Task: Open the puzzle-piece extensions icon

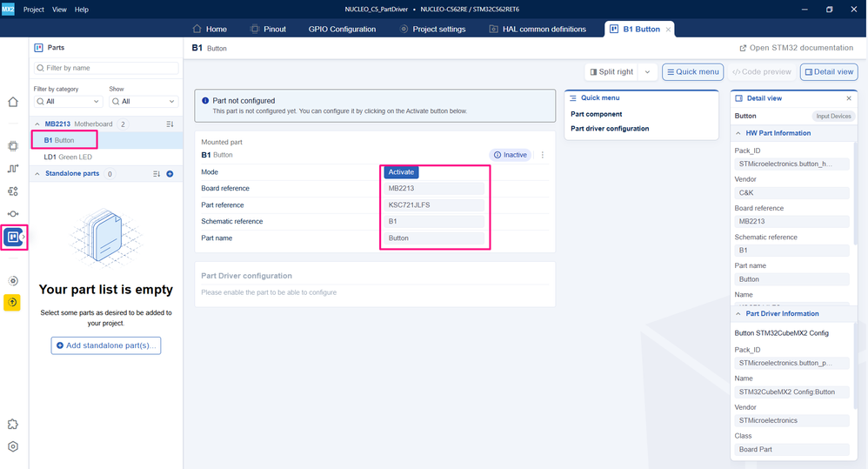Action: pos(13,424)
